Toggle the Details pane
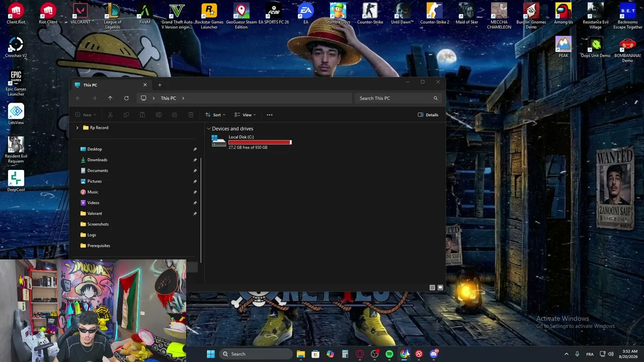 (428, 115)
